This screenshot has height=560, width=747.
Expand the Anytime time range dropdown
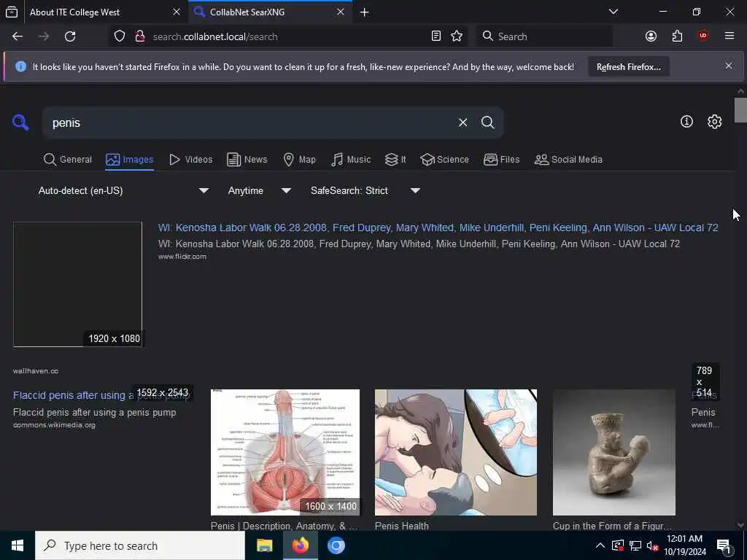tap(259, 190)
